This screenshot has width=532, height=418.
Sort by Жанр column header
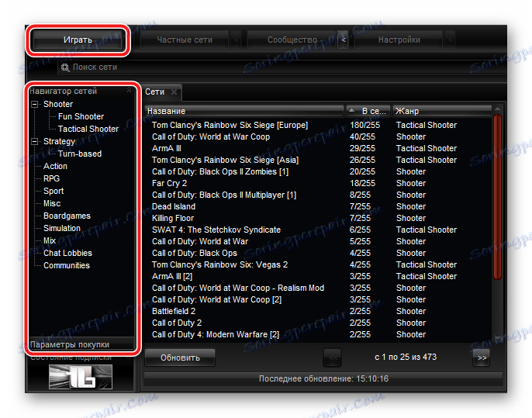click(442, 111)
